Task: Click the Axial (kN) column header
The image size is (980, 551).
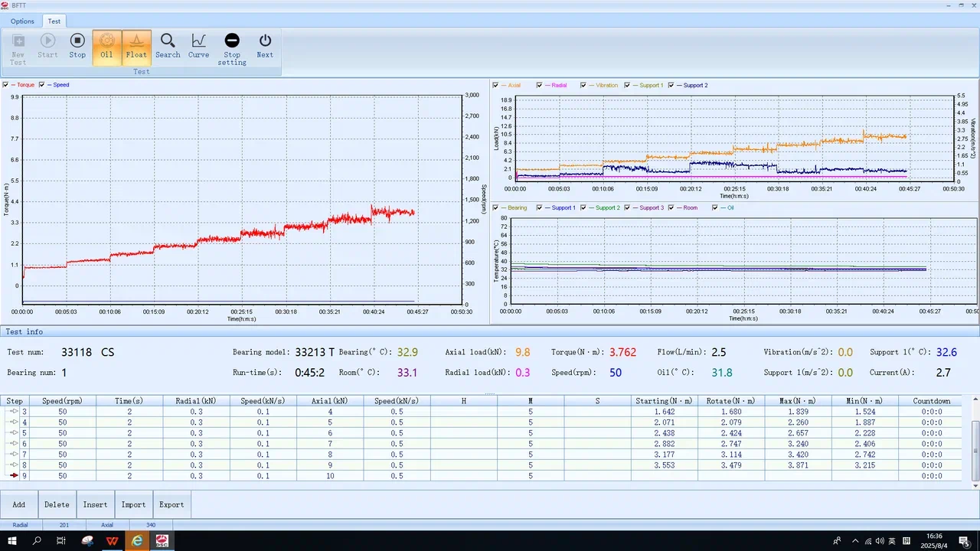Action: pyautogui.click(x=329, y=401)
